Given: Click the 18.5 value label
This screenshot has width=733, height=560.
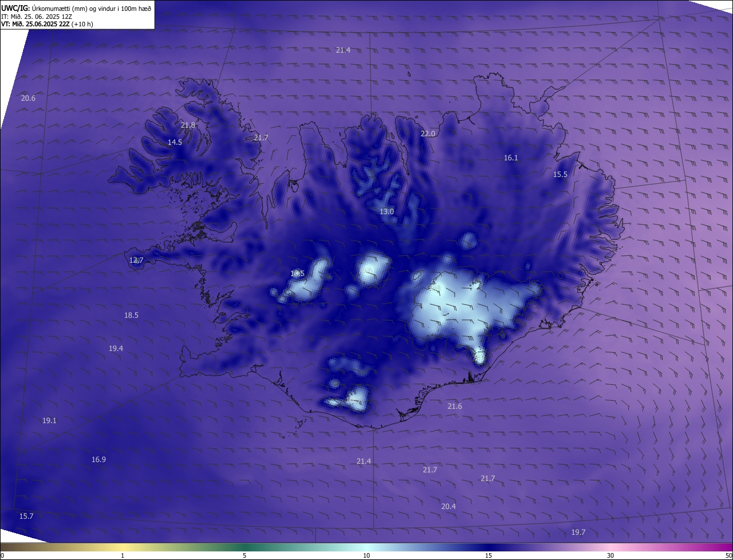Looking at the screenshot, I should click(x=131, y=316).
